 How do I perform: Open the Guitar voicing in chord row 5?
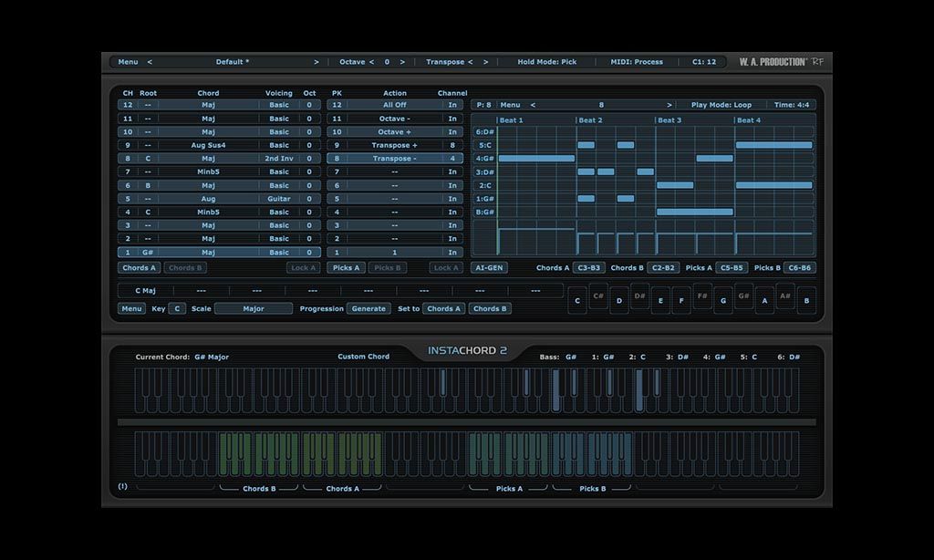pos(279,199)
